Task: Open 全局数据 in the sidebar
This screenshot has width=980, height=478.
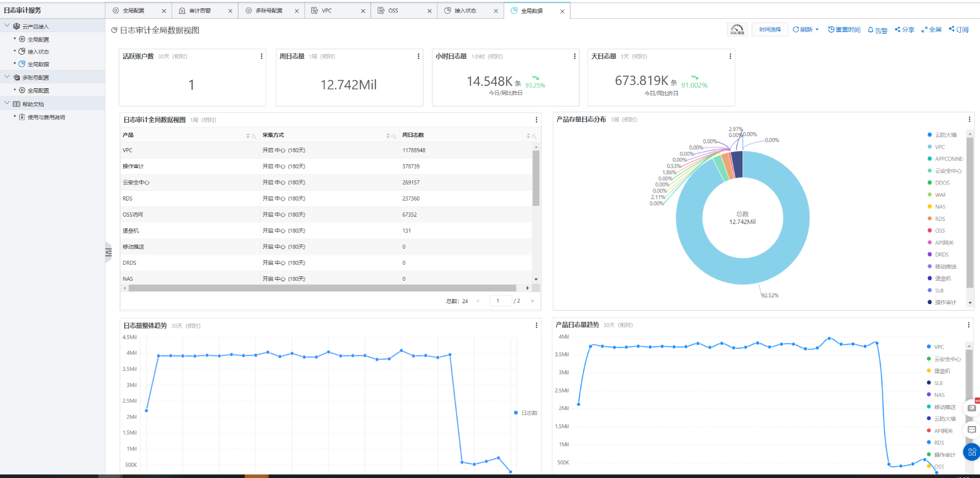Action: (38, 64)
